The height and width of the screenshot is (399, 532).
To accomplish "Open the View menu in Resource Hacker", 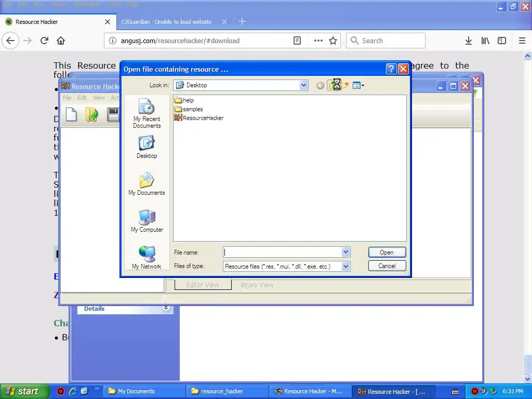I will 99,98.
